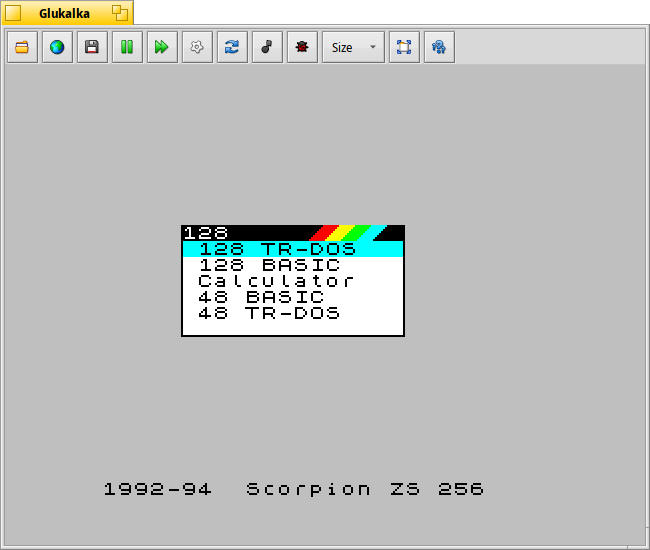
Task: Click the Glukalka window title tab
Action: [x=66, y=13]
